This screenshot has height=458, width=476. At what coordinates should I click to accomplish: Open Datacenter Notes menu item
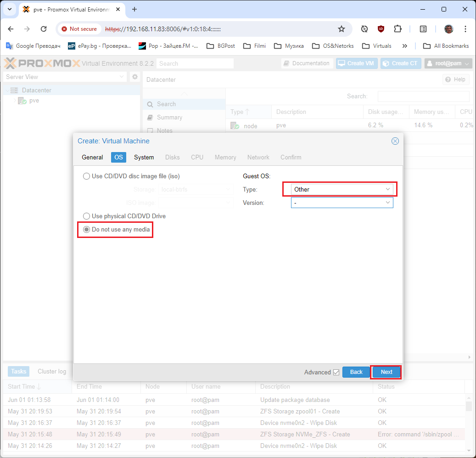tap(184, 130)
